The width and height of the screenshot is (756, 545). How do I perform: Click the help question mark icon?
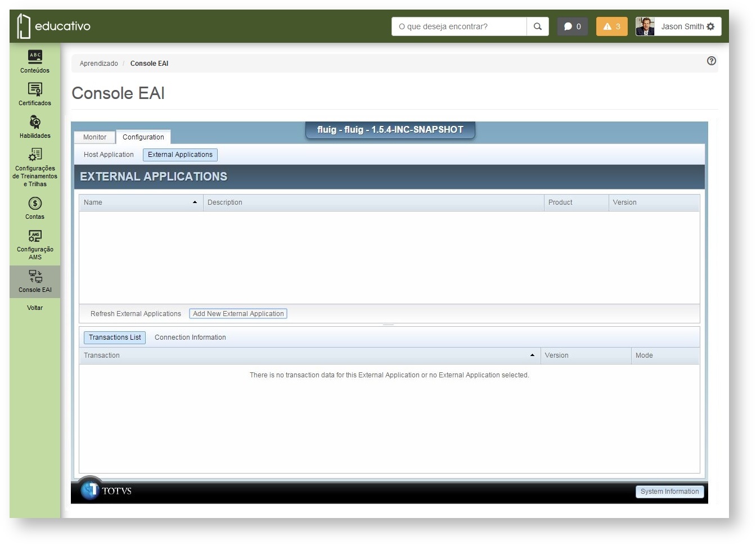coord(712,61)
